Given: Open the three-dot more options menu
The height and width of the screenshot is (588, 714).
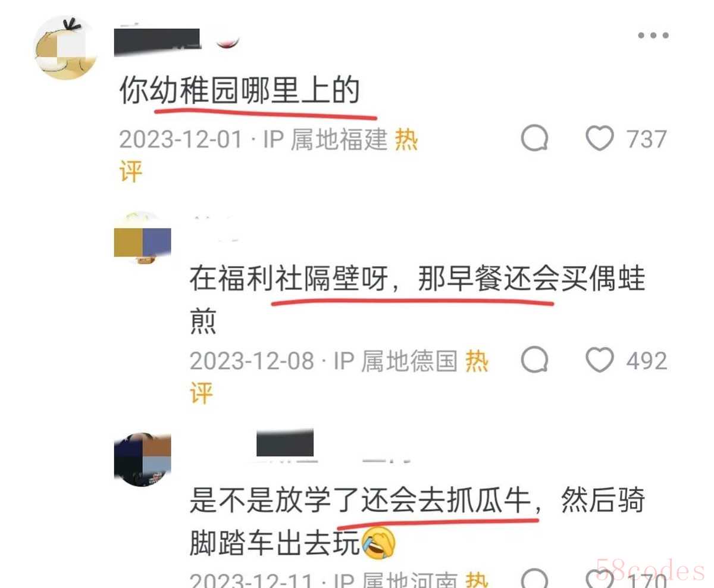Looking at the screenshot, I should click(x=653, y=36).
